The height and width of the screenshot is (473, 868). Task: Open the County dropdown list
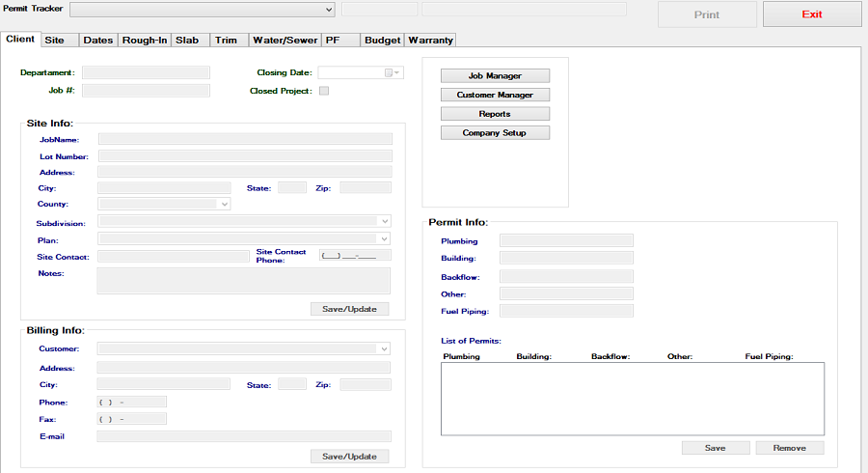[x=224, y=205]
